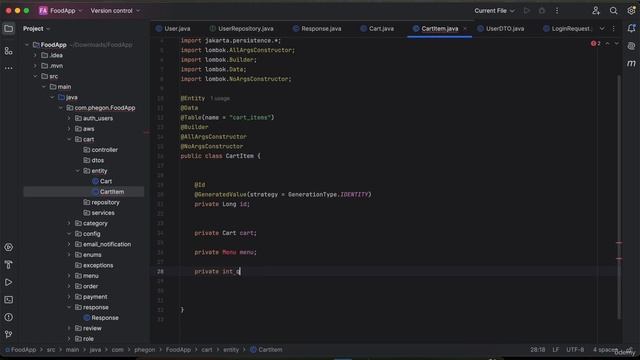640x360 pixels.
Task: Change UTF-8 file encoding
Action: 575,350
